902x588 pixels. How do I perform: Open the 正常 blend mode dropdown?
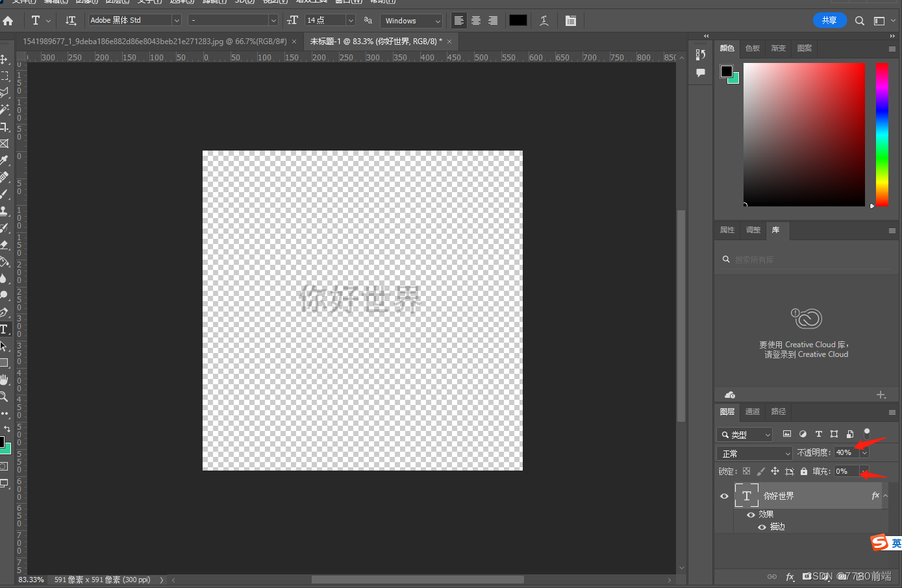(x=755, y=454)
